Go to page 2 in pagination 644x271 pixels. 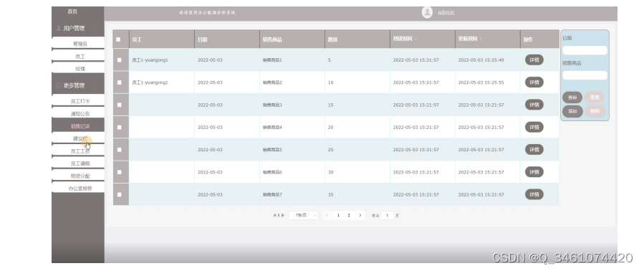pyautogui.click(x=349, y=215)
